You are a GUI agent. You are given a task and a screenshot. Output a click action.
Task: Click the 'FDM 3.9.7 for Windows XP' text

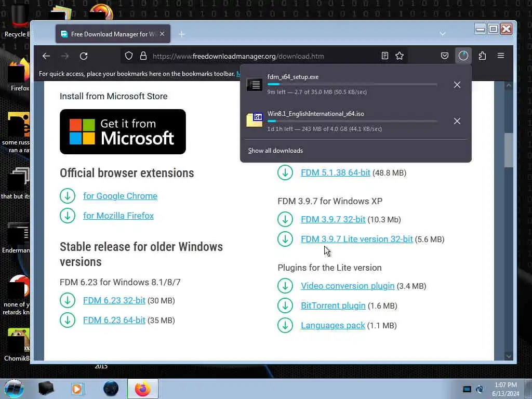click(x=330, y=201)
